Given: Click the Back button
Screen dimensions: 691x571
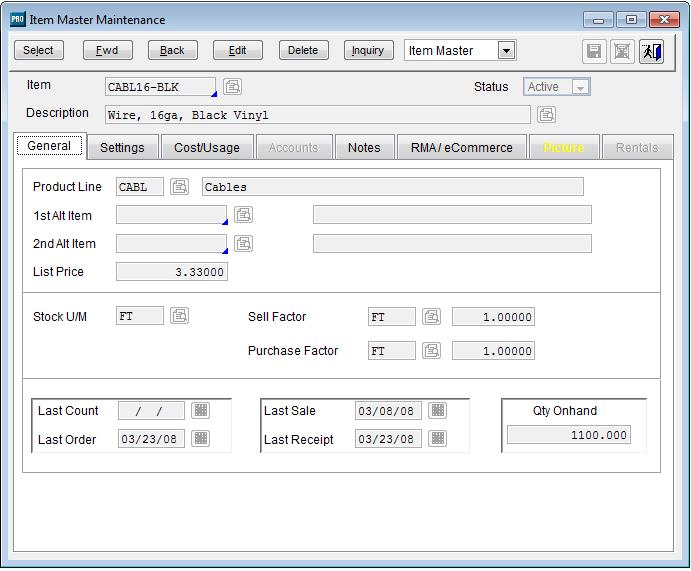Looking at the screenshot, I should pos(172,50).
